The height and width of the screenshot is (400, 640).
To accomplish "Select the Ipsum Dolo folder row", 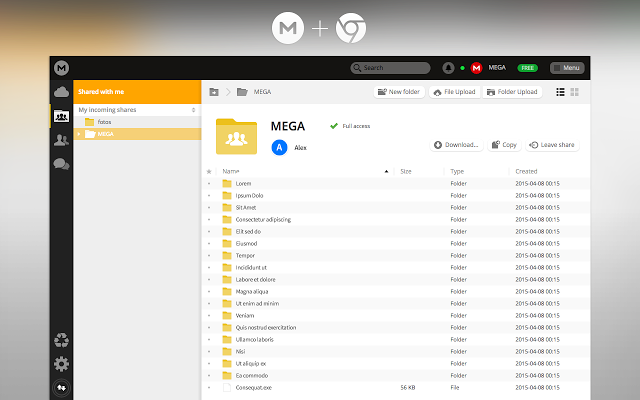I will point(396,196).
